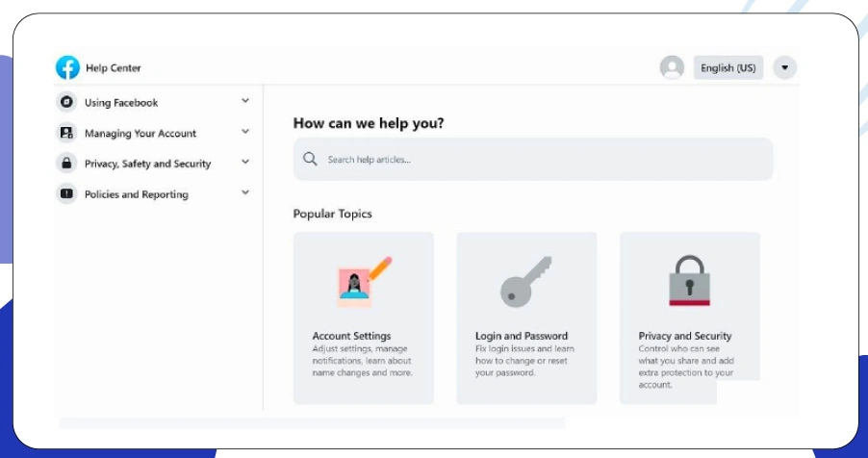Expand Privacy, Safety and Security chevron
The width and height of the screenshot is (868, 458).
(245, 163)
